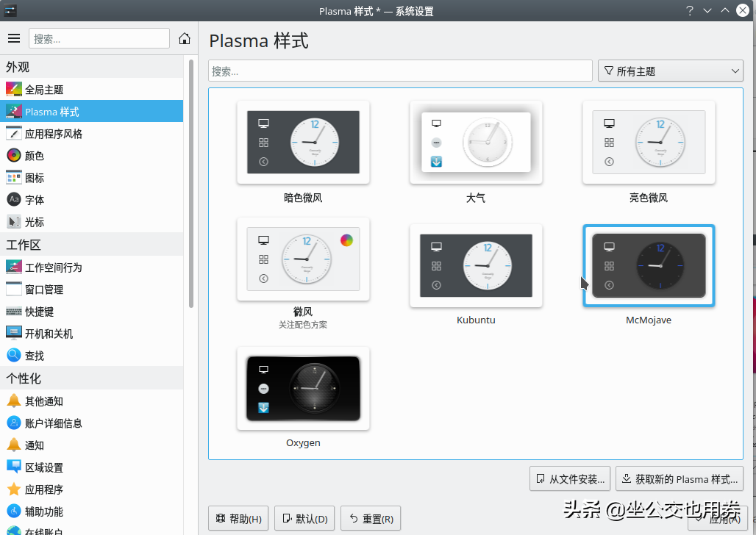Click the Icons (图标) sidebar icon
Screen dimensions: 756x535
tap(14, 177)
